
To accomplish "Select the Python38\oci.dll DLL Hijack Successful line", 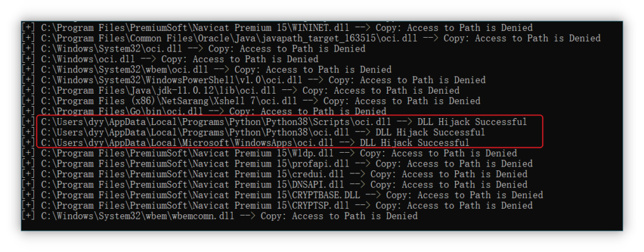I will pos(254,132).
